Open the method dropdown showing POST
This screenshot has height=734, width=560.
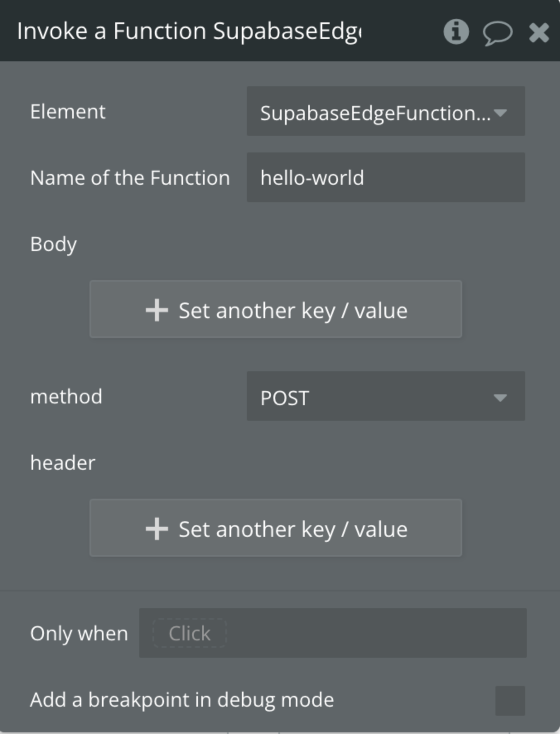pos(375,397)
